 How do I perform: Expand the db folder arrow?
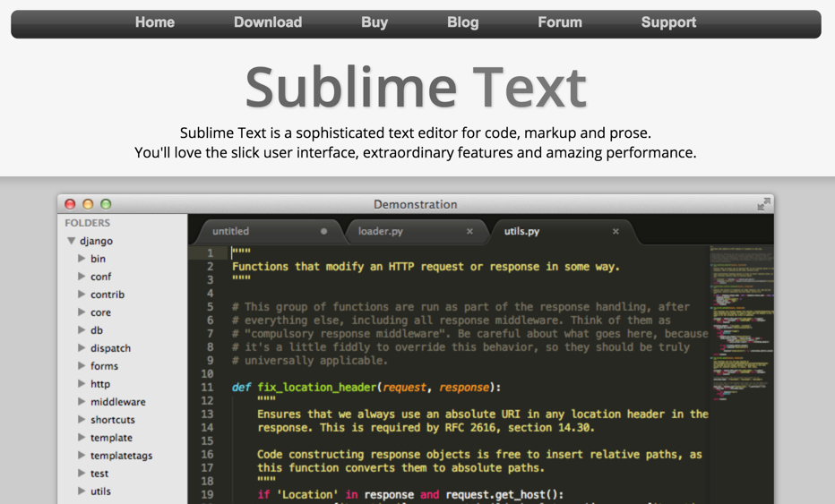[82, 330]
